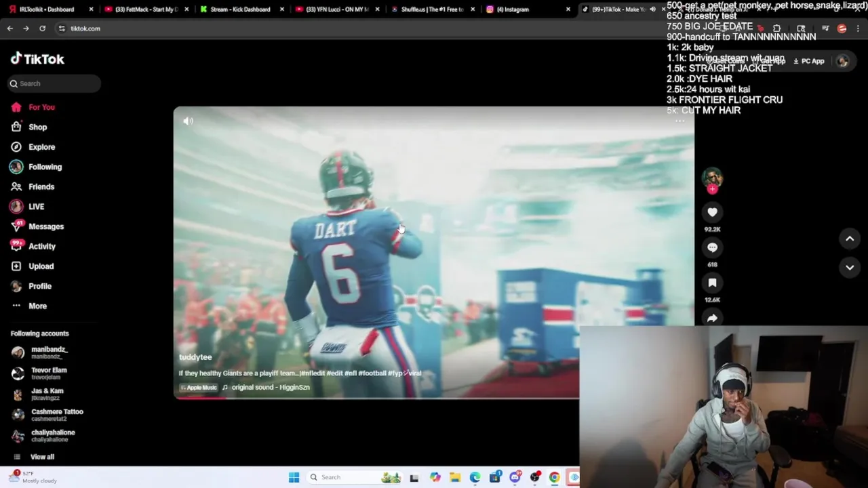This screenshot has width=868, height=488.
Task: Open the Explore page
Action: [x=33, y=146]
